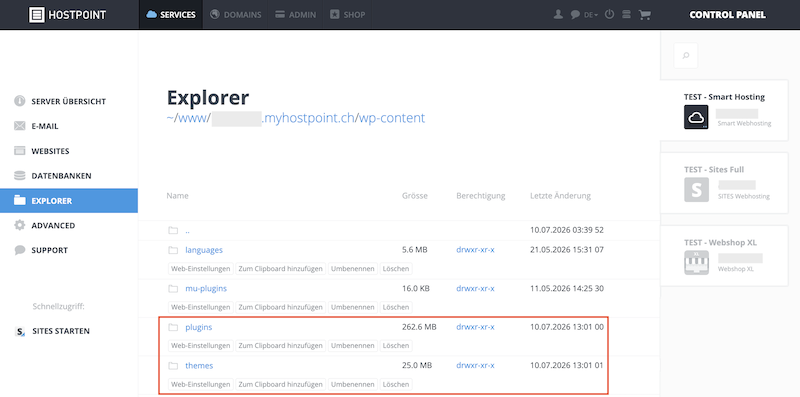Click the power logout icon
The height and width of the screenshot is (397, 800).
tap(609, 15)
